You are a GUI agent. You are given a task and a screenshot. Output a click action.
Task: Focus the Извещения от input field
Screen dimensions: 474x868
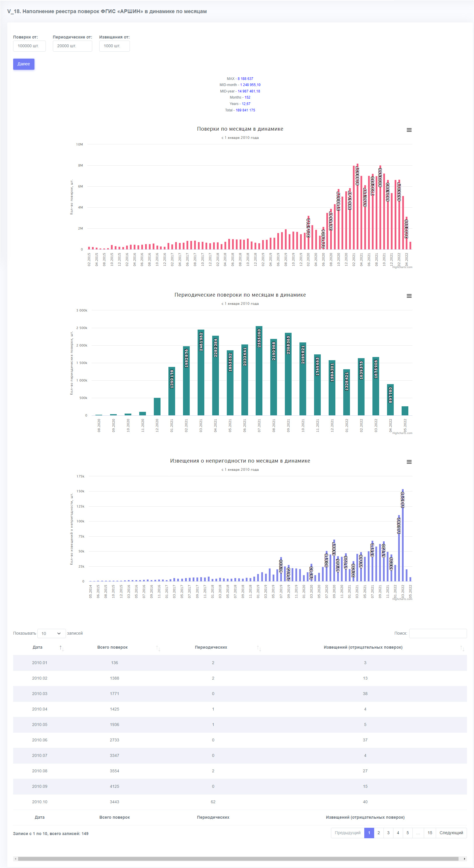tap(114, 46)
